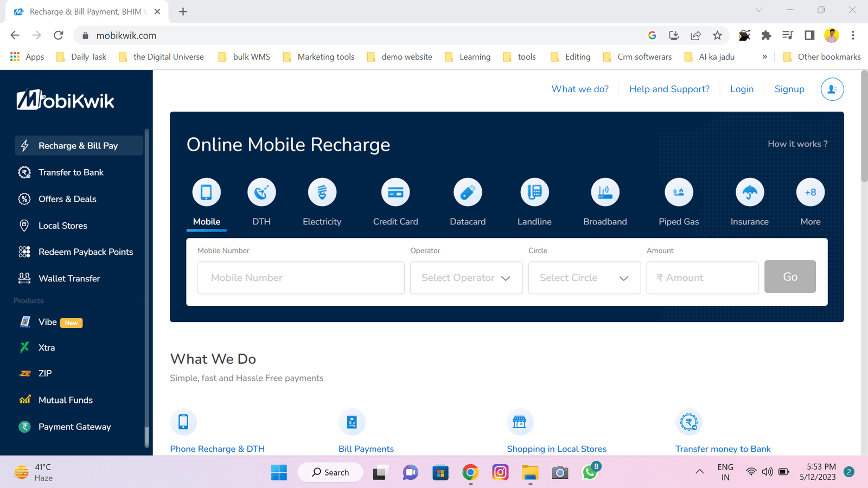Viewport: 868px width, 488px height.
Task: Reload the mobikwik.com page
Action: pyautogui.click(x=59, y=36)
